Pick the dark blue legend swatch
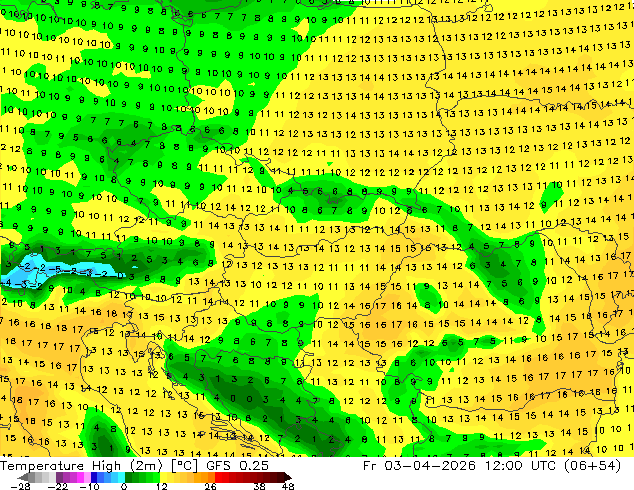This screenshot has width=634, height=490. (94, 477)
